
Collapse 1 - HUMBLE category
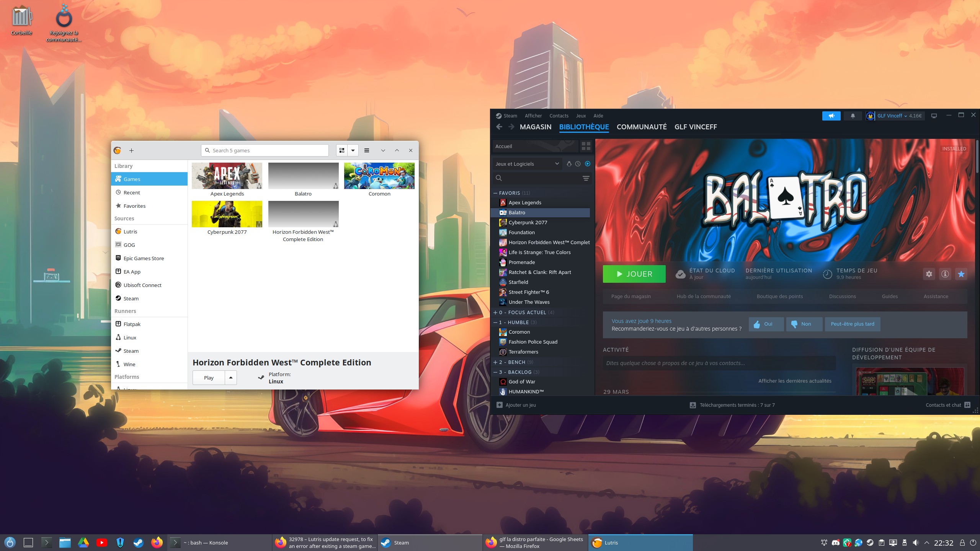495,323
